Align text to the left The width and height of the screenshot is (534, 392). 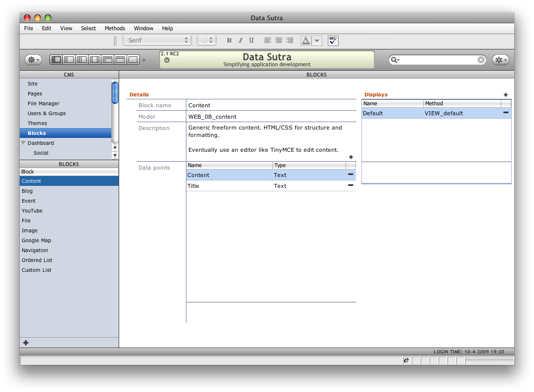click(x=267, y=41)
